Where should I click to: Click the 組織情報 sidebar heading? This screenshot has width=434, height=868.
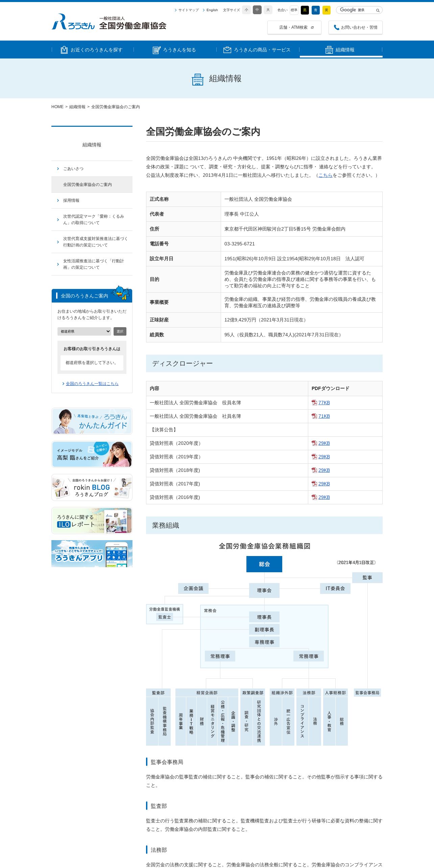tap(92, 145)
